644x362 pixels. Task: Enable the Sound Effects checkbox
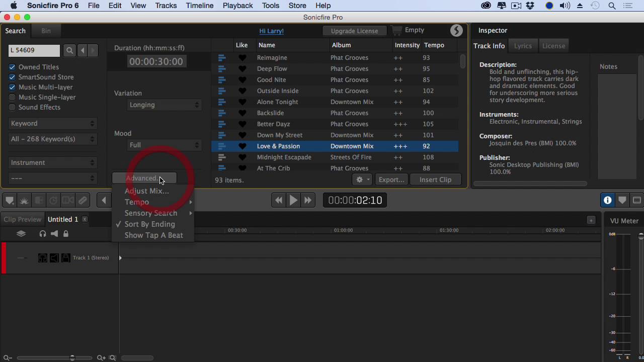click(x=12, y=108)
